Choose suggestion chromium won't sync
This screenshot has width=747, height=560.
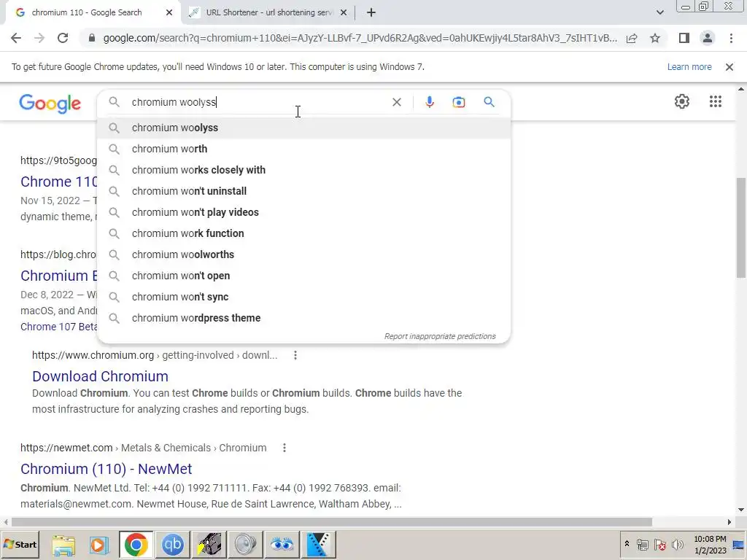(303, 297)
